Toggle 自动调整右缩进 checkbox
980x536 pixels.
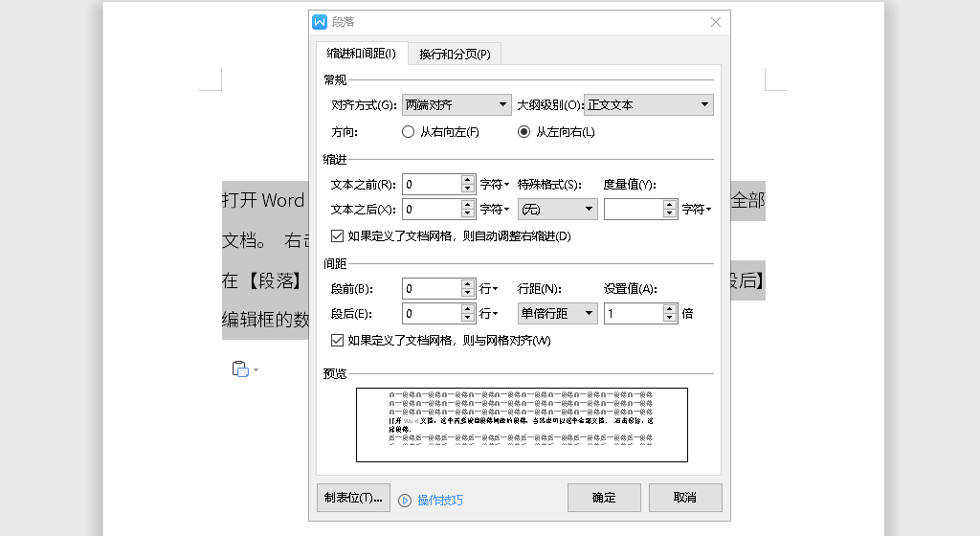338,236
